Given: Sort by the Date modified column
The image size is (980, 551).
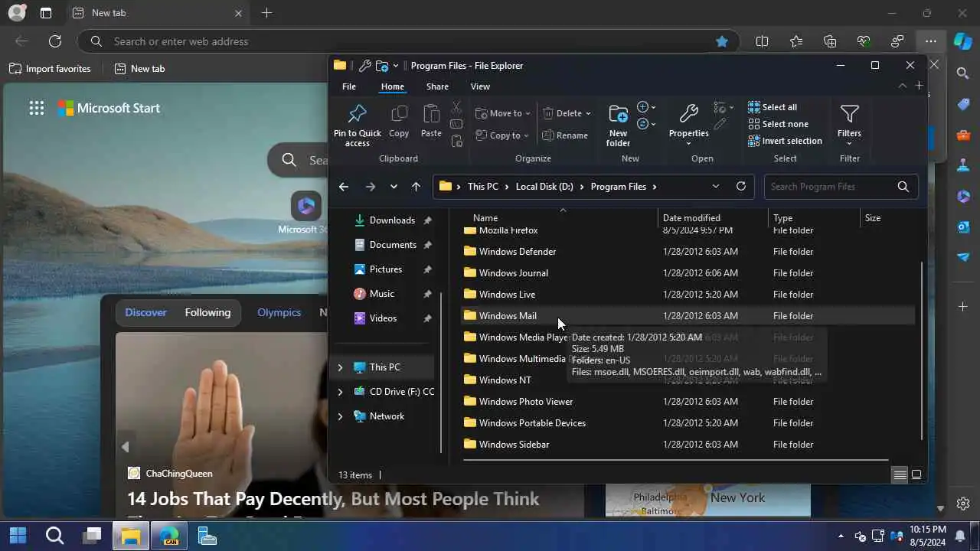Looking at the screenshot, I should [x=691, y=218].
